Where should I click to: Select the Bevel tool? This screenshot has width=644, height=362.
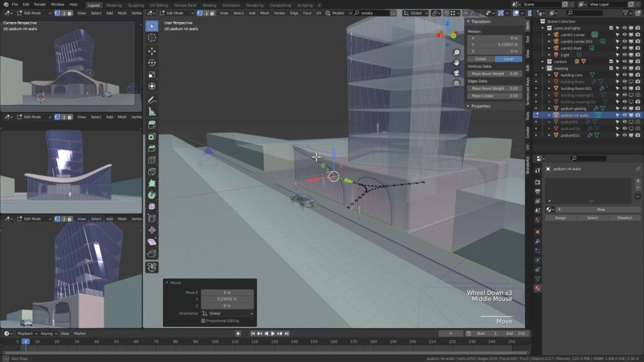(152, 148)
